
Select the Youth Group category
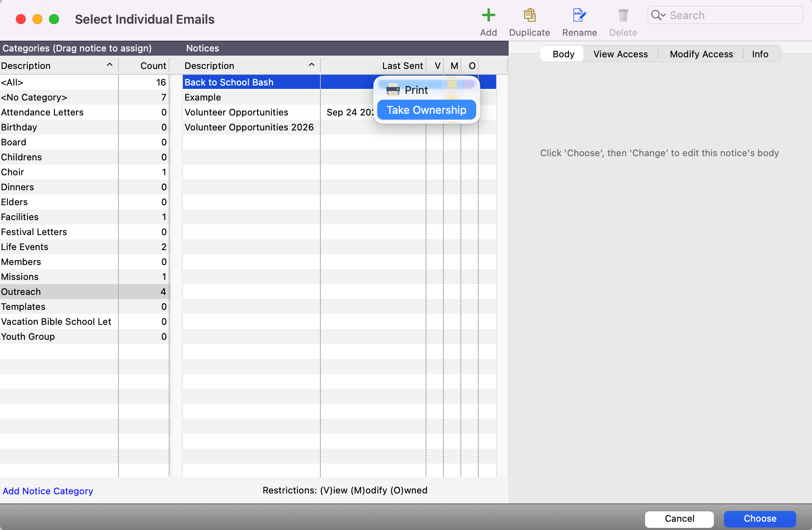(x=84, y=336)
